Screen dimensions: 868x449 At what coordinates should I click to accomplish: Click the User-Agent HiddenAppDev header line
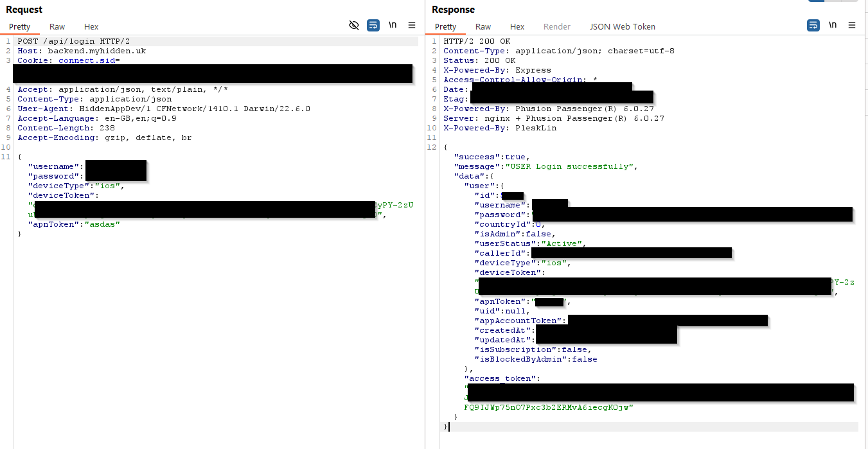(164, 109)
